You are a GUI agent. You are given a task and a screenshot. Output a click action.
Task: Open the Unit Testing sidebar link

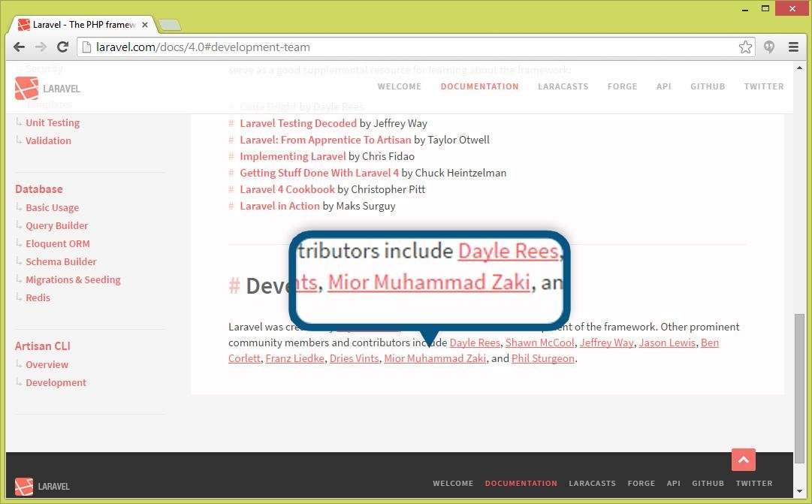[53, 122]
